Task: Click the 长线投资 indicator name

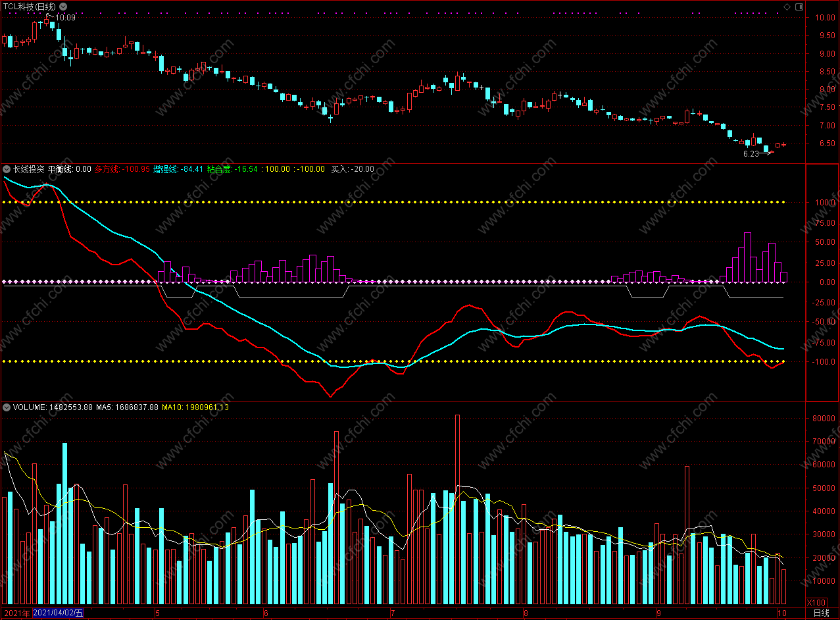Action: (x=29, y=169)
